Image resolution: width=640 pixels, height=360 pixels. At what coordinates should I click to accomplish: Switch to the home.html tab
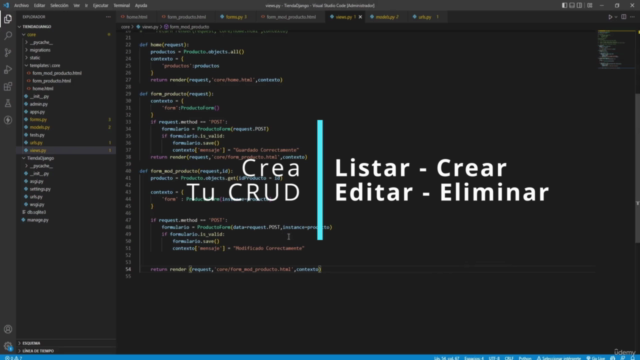136,17
